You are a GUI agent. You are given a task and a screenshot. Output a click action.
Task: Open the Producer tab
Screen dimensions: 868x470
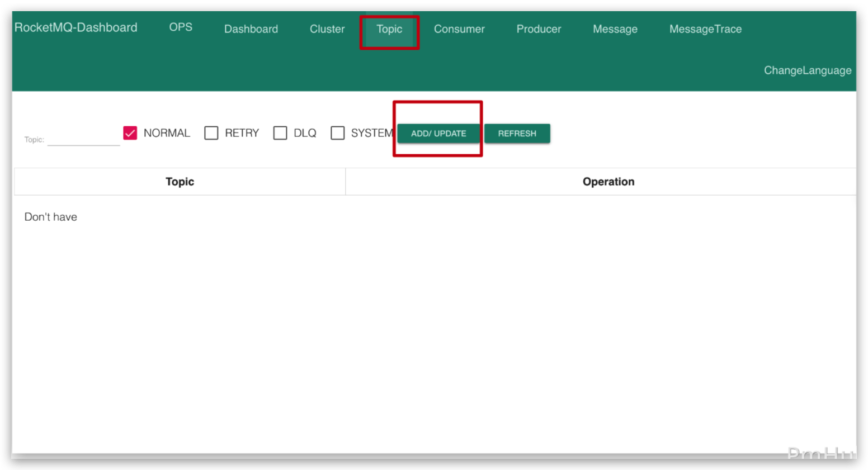point(538,29)
